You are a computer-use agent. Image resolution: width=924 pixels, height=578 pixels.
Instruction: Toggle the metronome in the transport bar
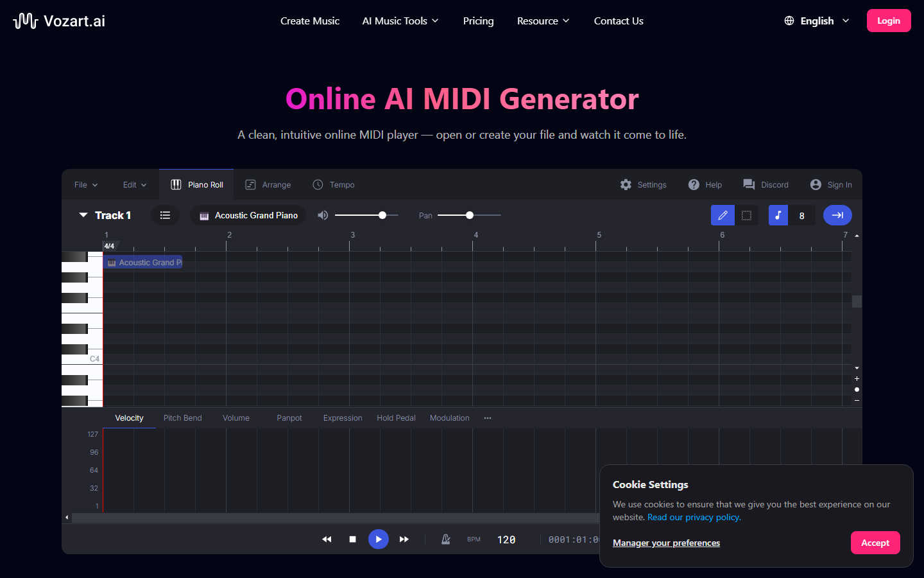coord(445,539)
